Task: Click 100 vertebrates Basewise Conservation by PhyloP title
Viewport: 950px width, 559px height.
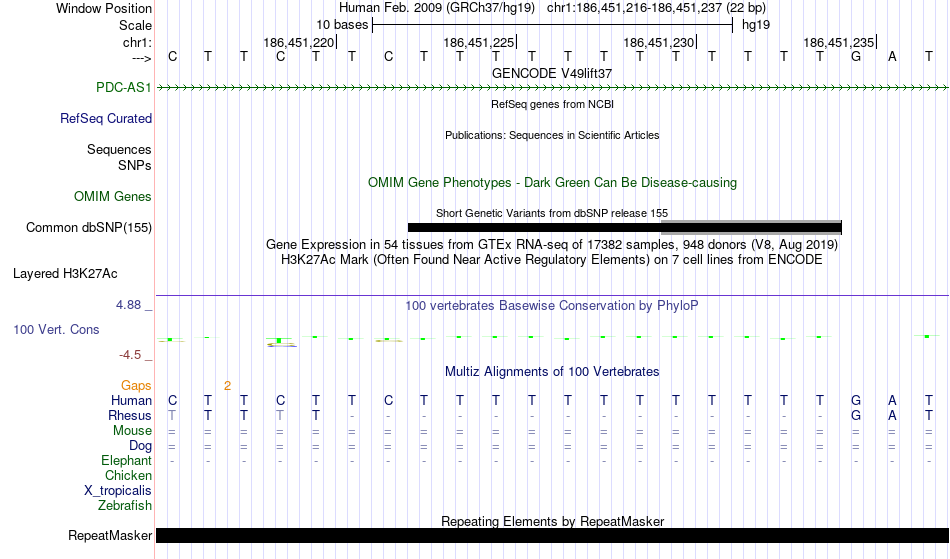Action: point(552,306)
